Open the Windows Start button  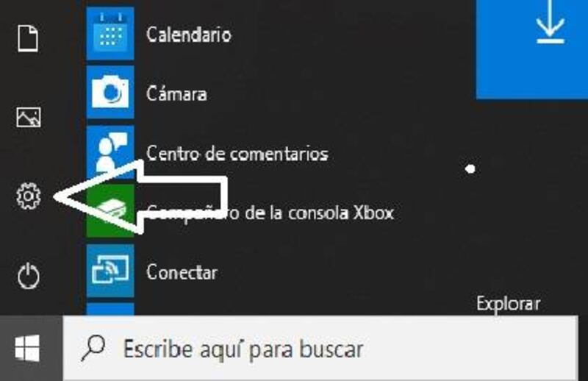pyautogui.click(x=27, y=348)
